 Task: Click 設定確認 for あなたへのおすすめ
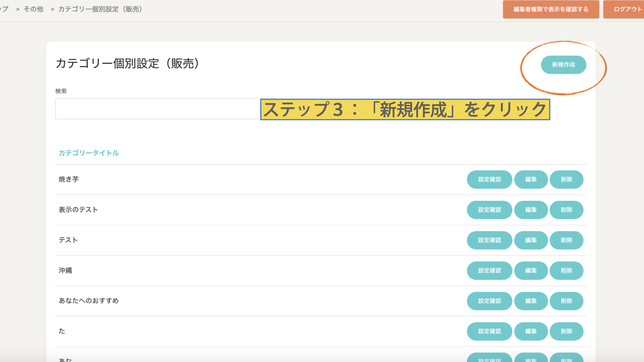(489, 301)
